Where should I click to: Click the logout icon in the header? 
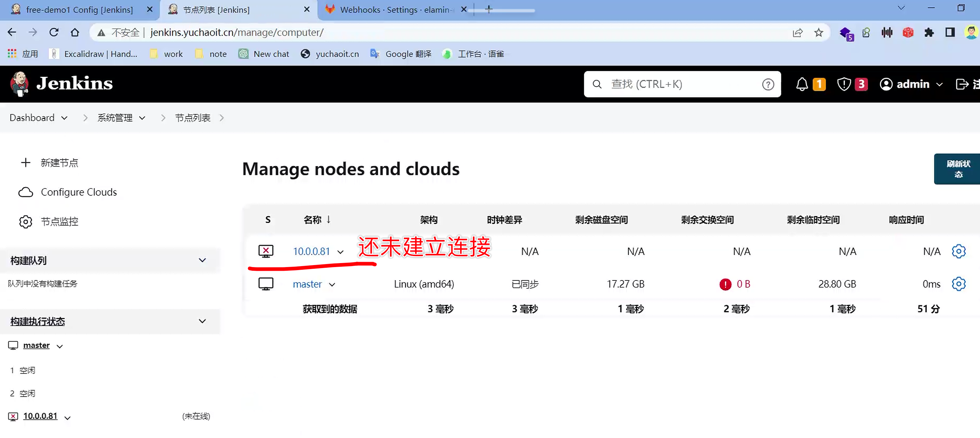click(x=962, y=84)
